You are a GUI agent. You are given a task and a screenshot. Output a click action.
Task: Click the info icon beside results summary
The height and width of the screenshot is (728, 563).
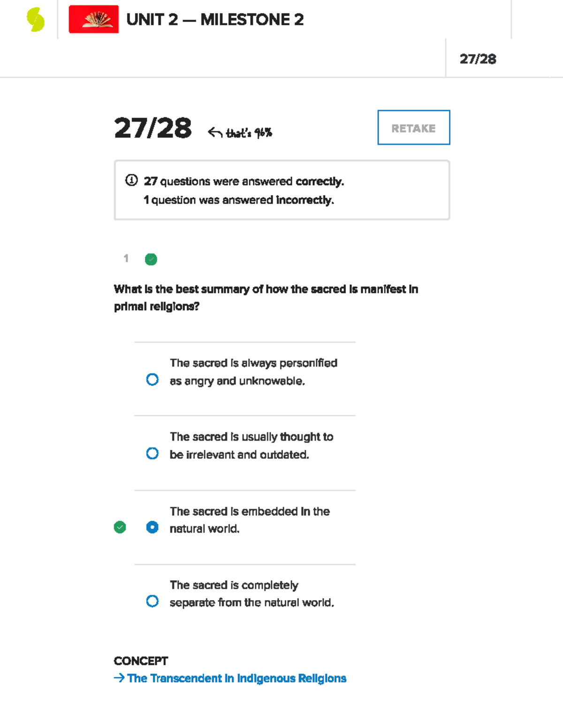tap(131, 180)
